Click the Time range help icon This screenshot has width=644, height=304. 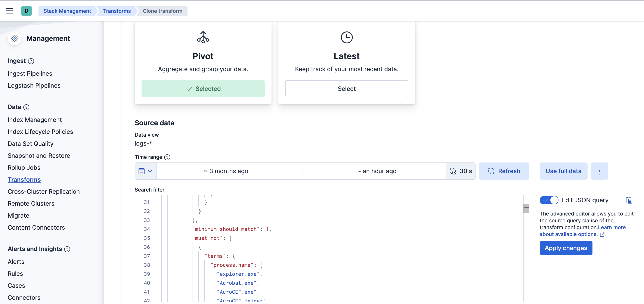click(167, 157)
